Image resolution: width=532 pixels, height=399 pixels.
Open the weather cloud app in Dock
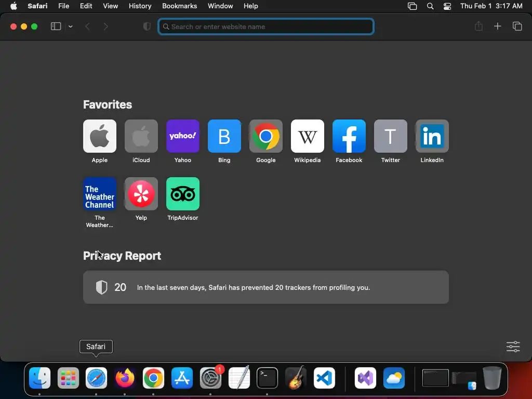pyautogui.click(x=394, y=378)
